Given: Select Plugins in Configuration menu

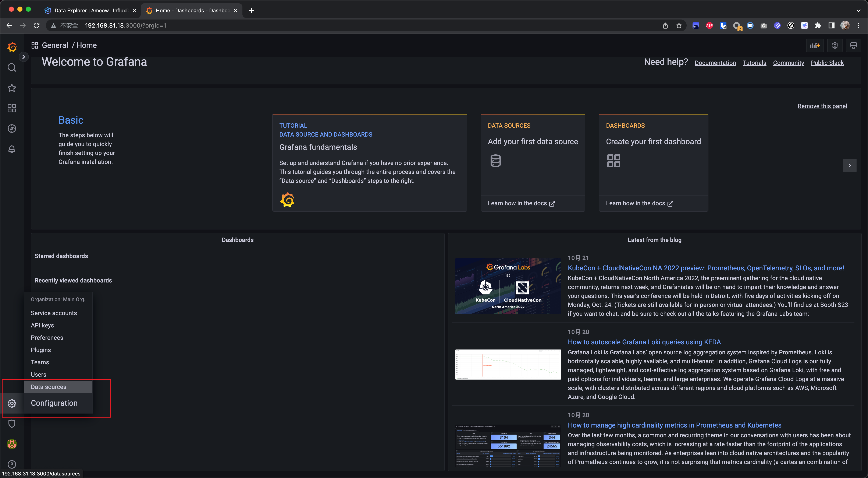Looking at the screenshot, I should [41, 350].
